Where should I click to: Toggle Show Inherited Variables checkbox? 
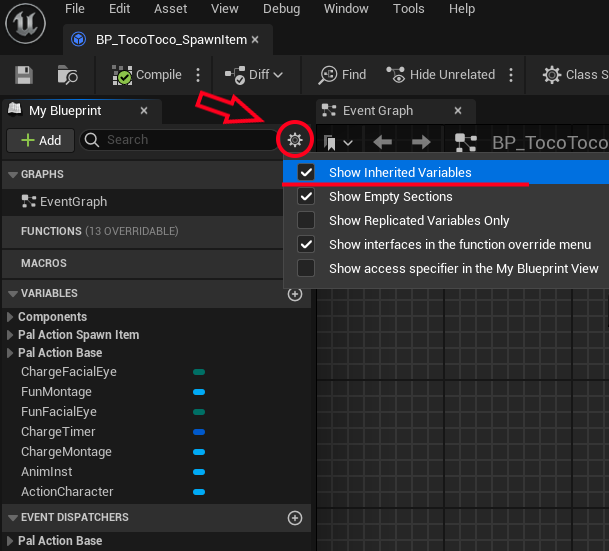tap(306, 172)
